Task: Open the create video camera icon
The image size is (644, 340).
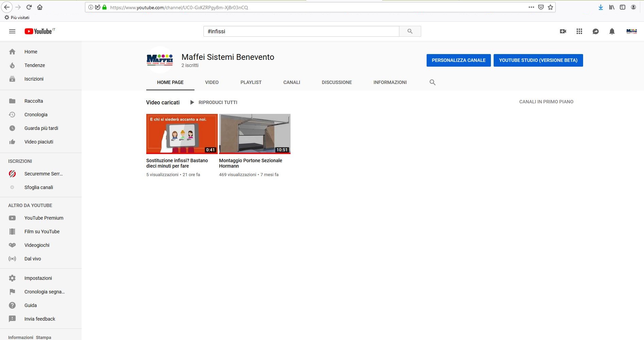Action: [563, 31]
